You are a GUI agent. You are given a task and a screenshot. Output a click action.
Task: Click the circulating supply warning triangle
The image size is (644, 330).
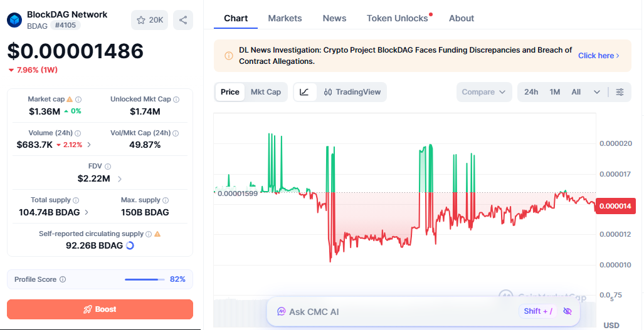pyautogui.click(x=157, y=234)
